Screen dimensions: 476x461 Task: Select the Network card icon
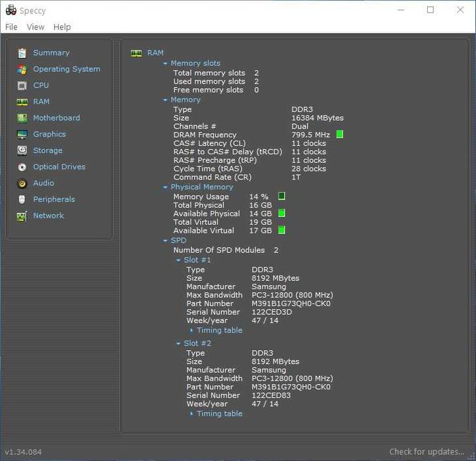click(22, 216)
